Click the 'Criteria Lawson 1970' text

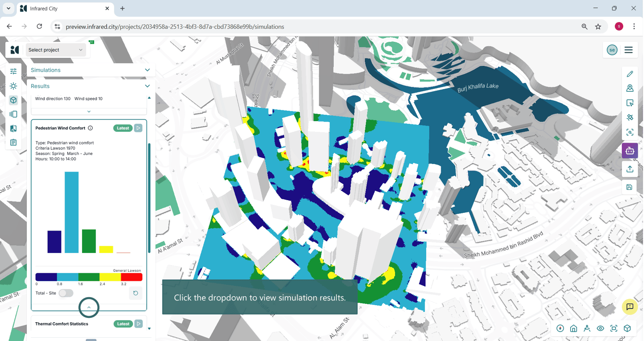56,148
